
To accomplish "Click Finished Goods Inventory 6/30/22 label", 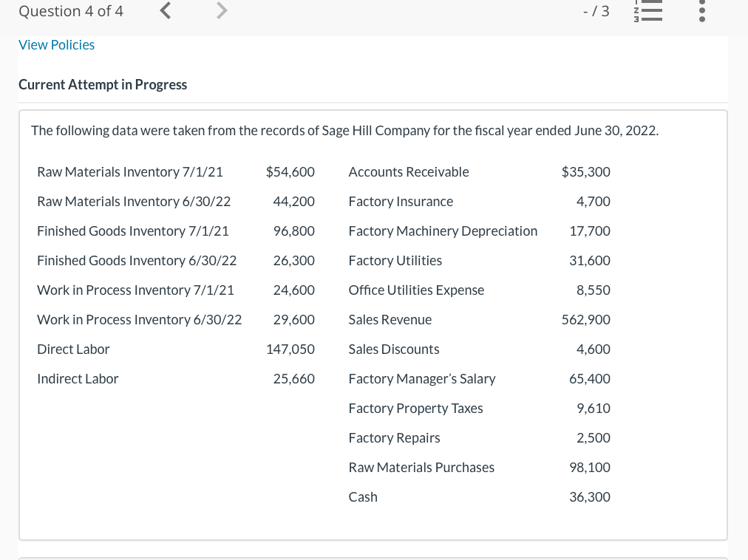I will click(x=137, y=261).
